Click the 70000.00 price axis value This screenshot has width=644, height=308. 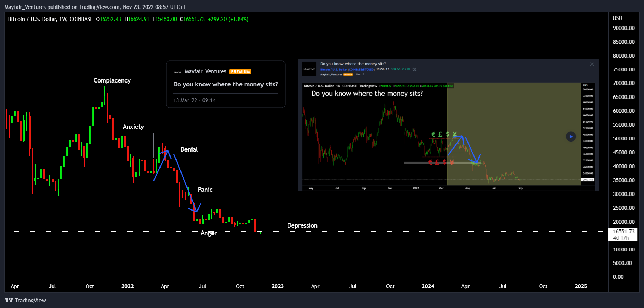tap(624, 83)
